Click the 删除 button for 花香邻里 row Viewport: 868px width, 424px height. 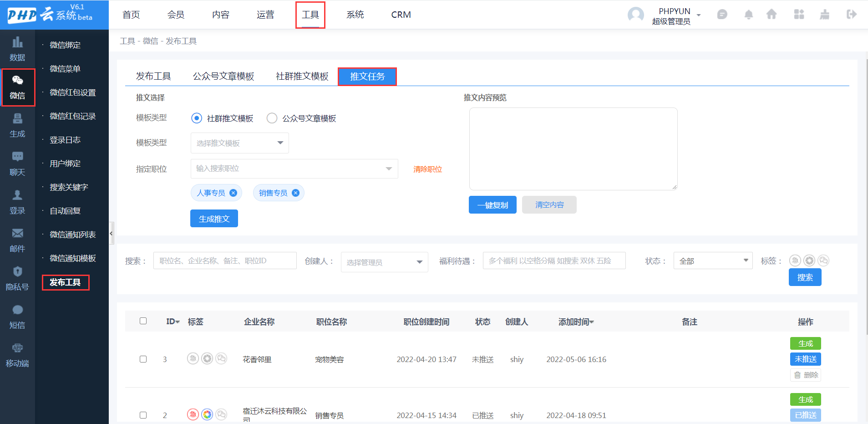tap(806, 375)
